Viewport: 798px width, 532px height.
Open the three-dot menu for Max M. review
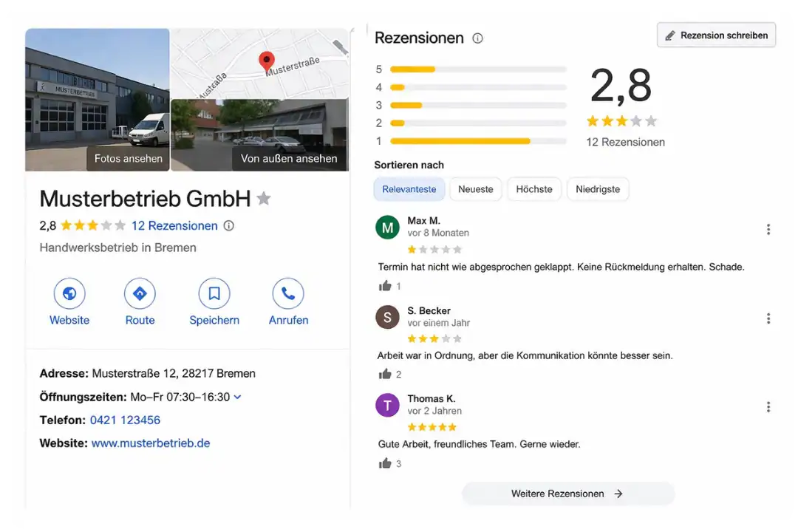(x=768, y=230)
